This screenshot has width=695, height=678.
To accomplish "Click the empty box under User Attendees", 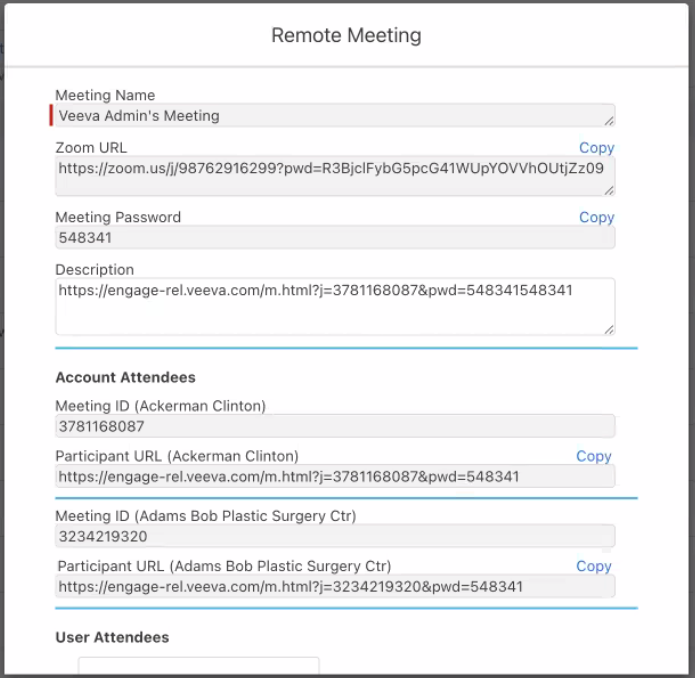I will pyautogui.click(x=198, y=666).
